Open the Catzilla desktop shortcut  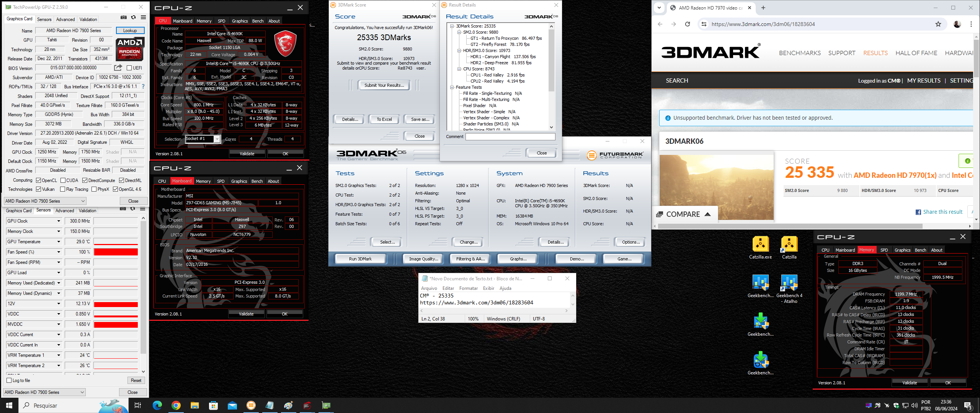click(789, 247)
